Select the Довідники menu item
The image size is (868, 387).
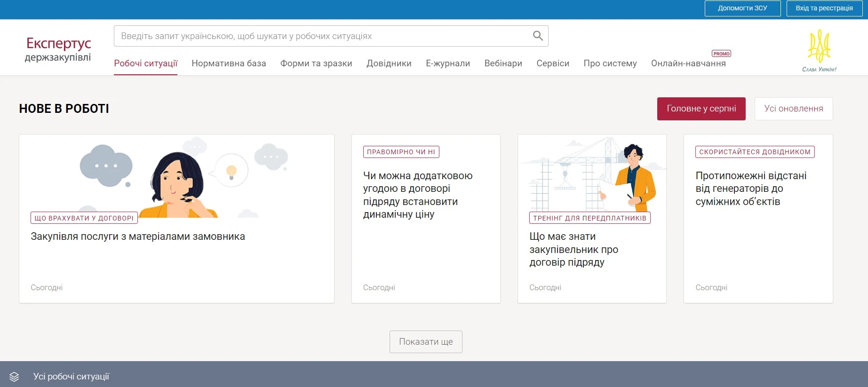pos(389,63)
